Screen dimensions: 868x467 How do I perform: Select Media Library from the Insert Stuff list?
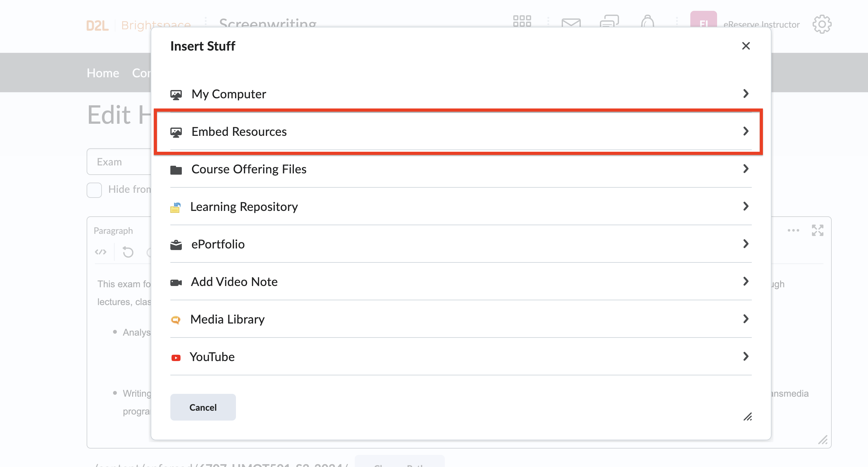[x=227, y=319]
